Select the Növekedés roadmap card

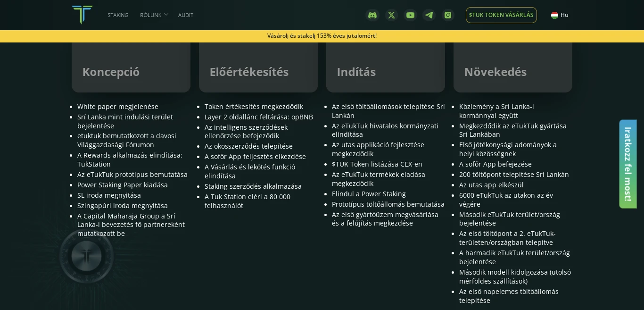513,67
